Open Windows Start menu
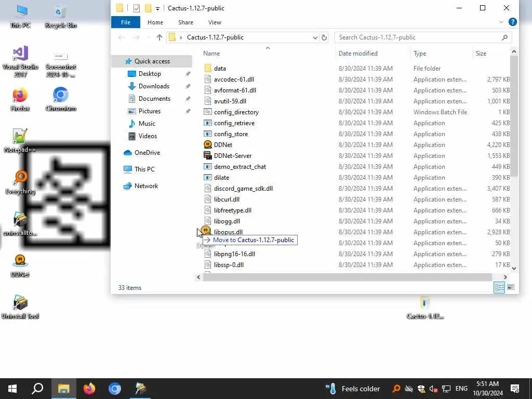 12,389
